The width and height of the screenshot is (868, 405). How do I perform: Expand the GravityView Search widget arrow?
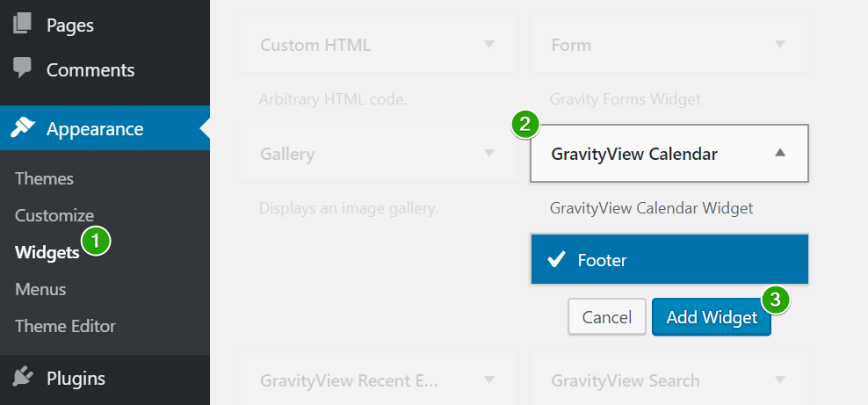(x=780, y=380)
